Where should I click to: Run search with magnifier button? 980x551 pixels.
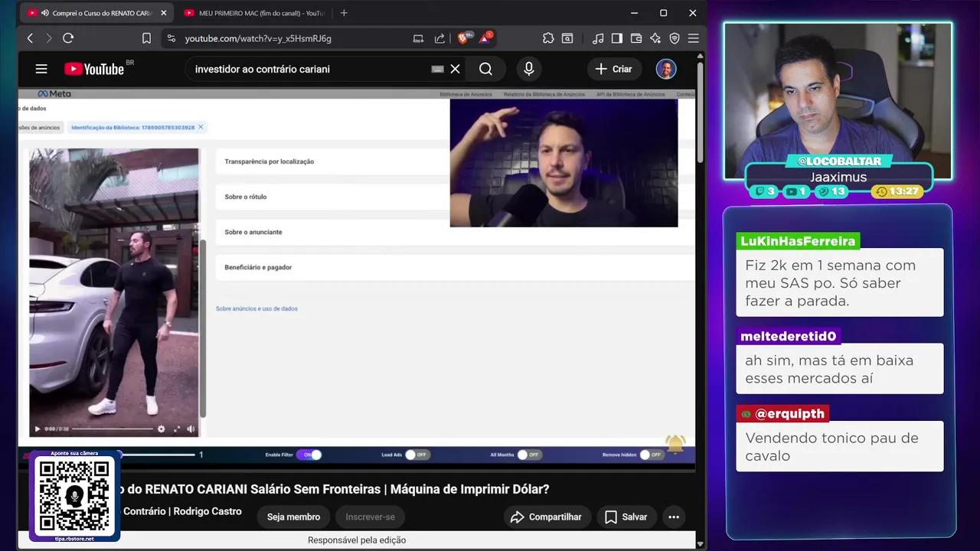(485, 69)
